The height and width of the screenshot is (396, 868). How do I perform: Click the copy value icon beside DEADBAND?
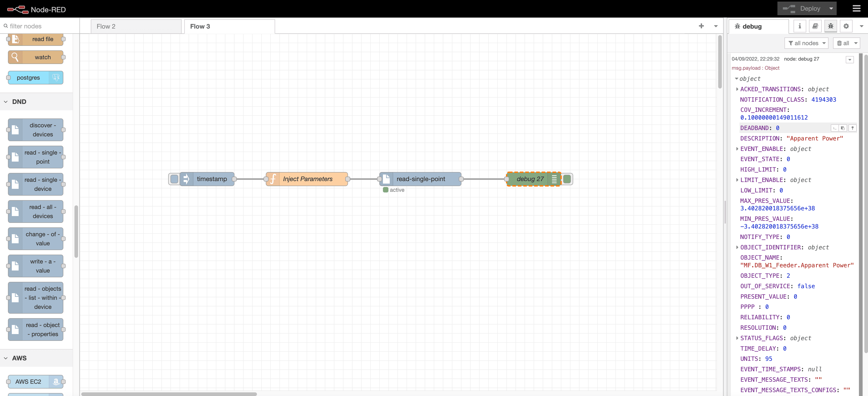[843, 128]
